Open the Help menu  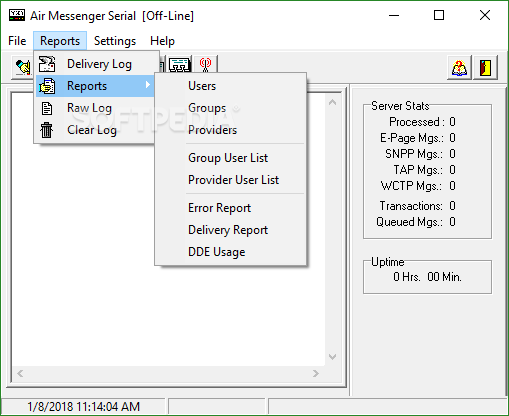tap(162, 41)
